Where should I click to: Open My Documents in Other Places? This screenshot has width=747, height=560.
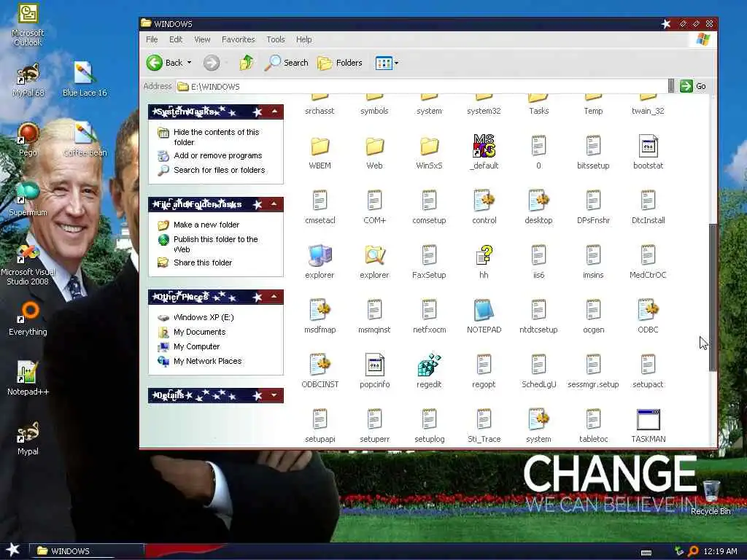(199, 332)
